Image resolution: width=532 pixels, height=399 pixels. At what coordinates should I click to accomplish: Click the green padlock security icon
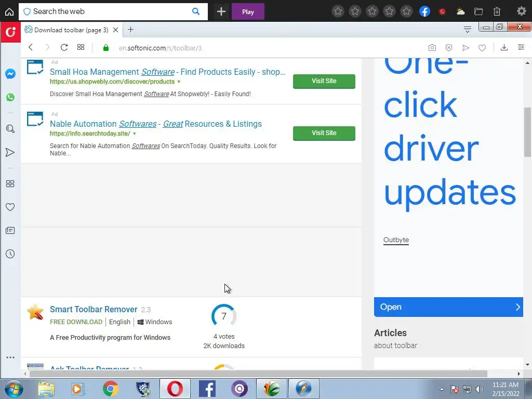tap(106, 47)
